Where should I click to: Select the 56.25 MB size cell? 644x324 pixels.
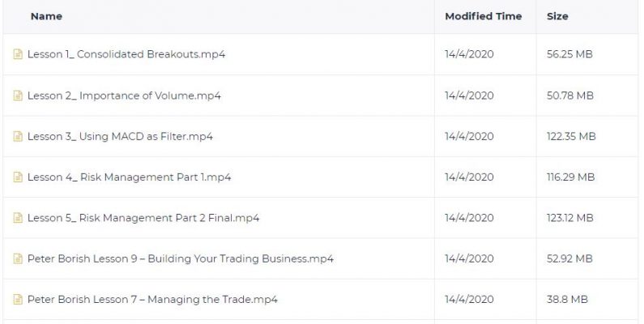(x=569, y=54)
